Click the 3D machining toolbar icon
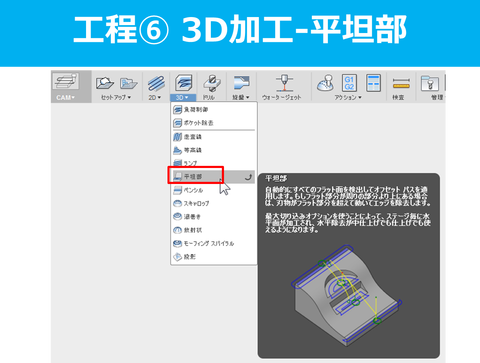 184,83
